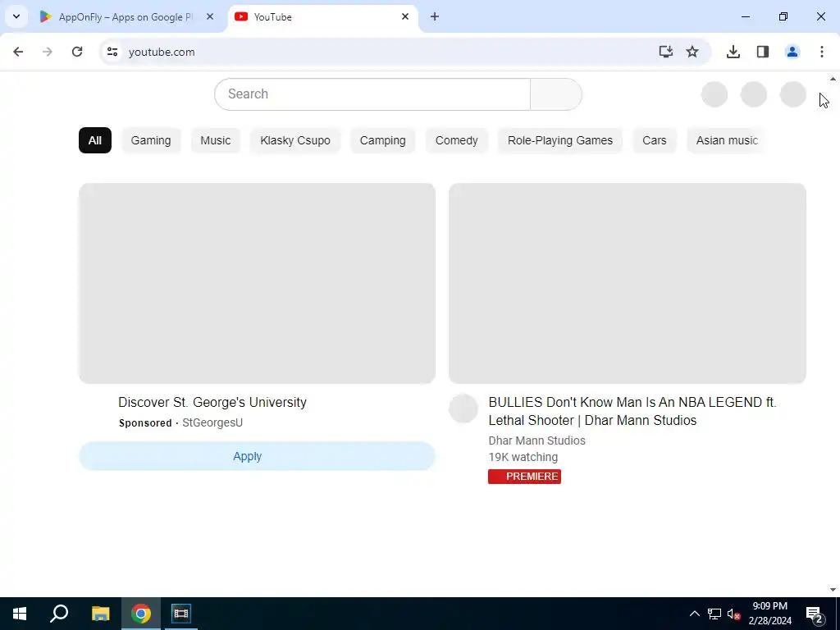
Task: Open Chrome side panel icon
Action: coord(762,52)
